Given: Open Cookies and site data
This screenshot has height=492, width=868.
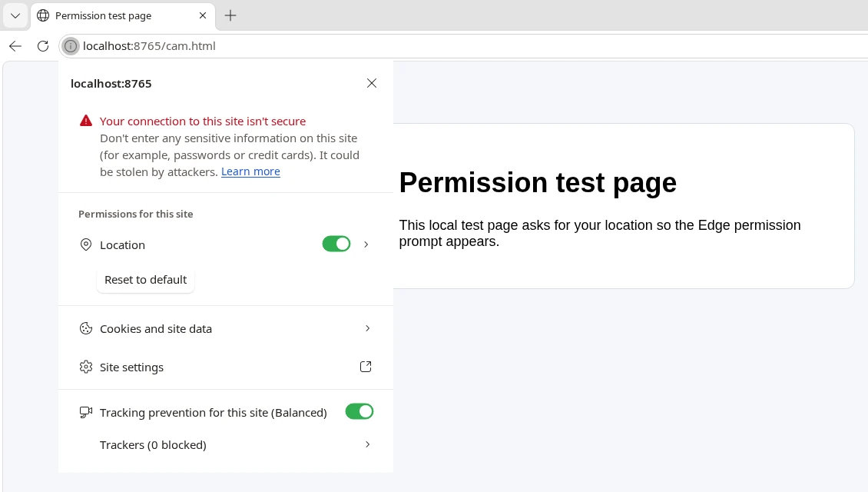Looking at the screenshot, I should (226, 328).
